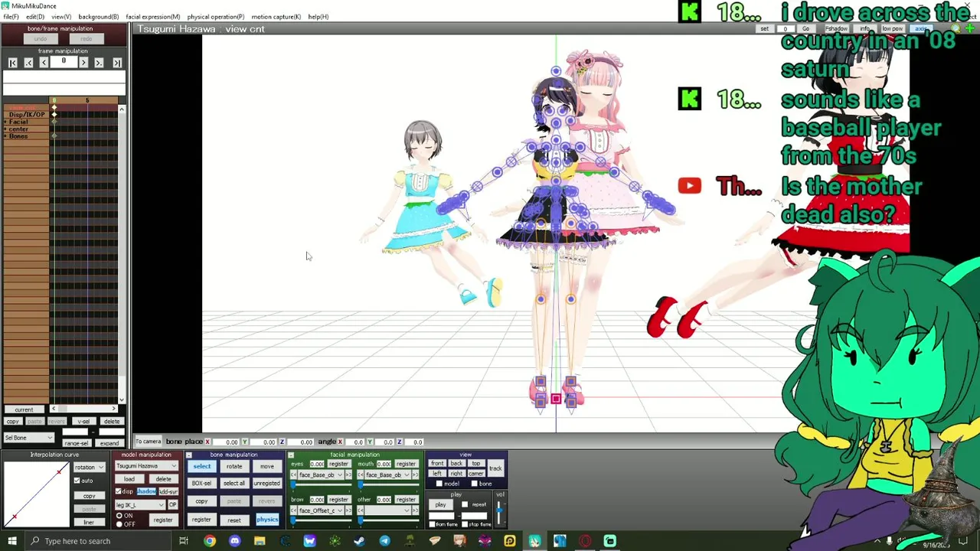
Task: Expand Facial timeline group
Action: 5,122
